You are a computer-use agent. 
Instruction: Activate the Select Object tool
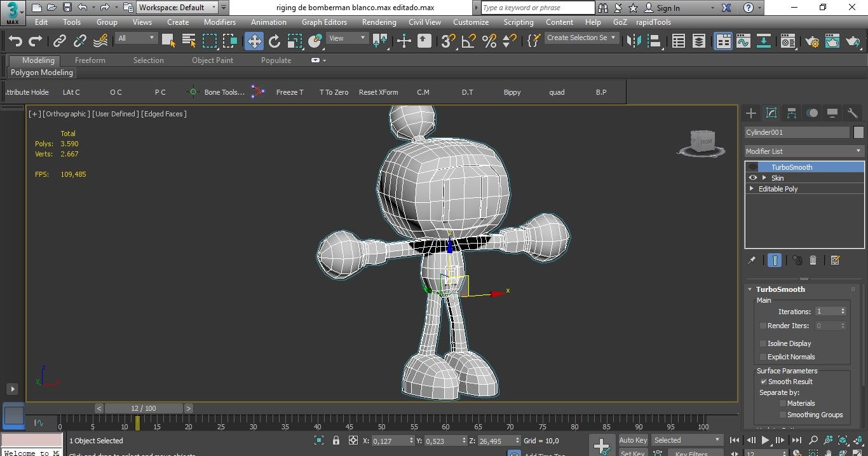click(168, 41)
